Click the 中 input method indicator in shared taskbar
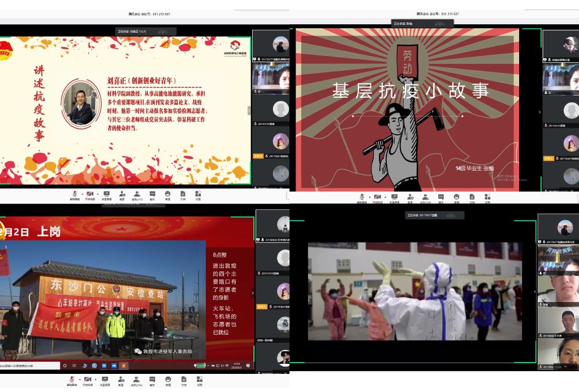Viewport: 579px width, 392px height. coord(227,365)
